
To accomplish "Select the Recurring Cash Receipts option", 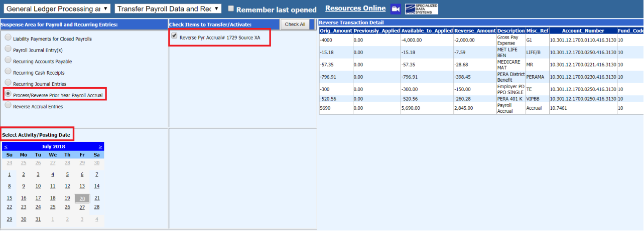I will 8,72.
